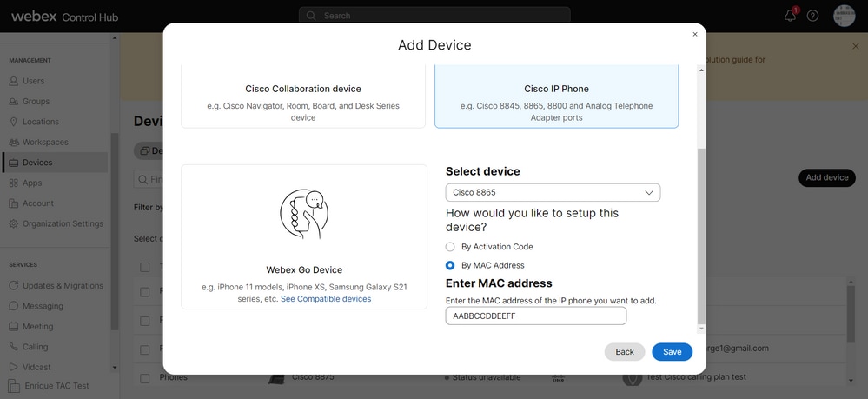The height and width of the screenshot is (399, 868).
Task: Click the Calling phone icon
Action: pyautogui.click(x=14, y=347)
